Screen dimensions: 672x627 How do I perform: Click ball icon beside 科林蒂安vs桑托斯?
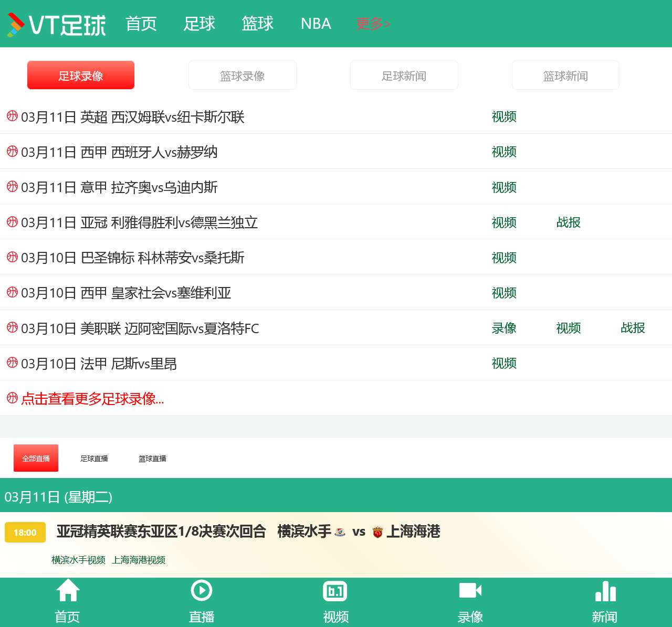(12, 257)
